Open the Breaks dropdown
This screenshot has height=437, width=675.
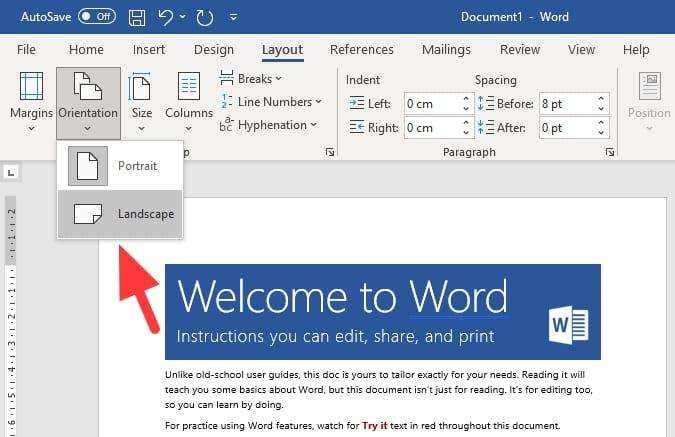(251, 79)
